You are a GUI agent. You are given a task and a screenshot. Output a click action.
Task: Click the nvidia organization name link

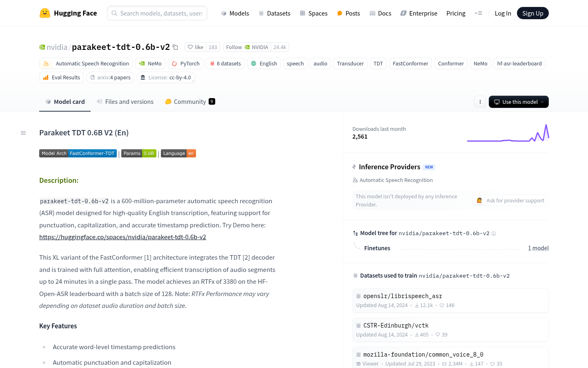coord(57,47)
